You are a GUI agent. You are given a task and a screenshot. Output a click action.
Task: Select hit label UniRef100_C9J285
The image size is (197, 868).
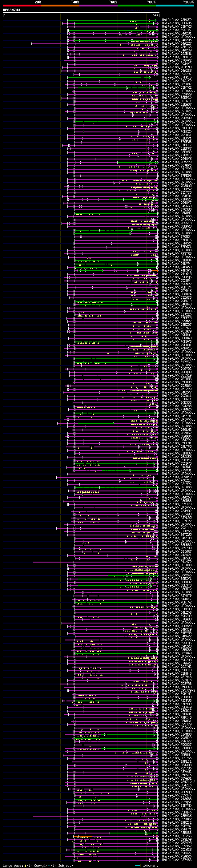(176, 406)
